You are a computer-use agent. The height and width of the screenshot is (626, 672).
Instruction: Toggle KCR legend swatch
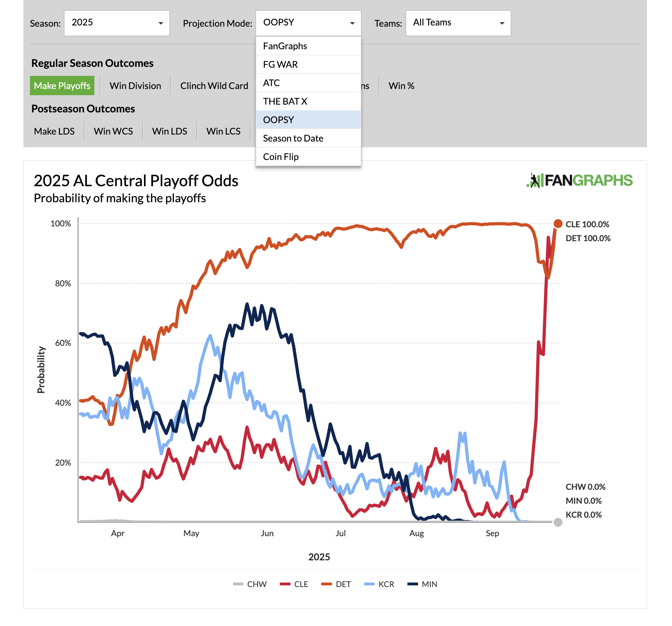(379, 584)
